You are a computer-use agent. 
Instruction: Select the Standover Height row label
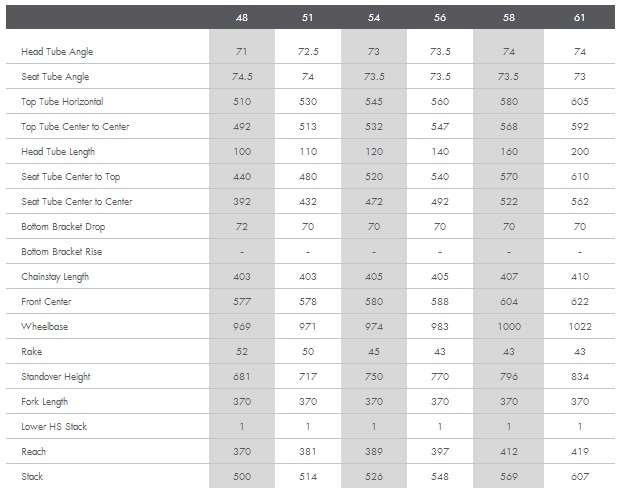click(56, 377)
